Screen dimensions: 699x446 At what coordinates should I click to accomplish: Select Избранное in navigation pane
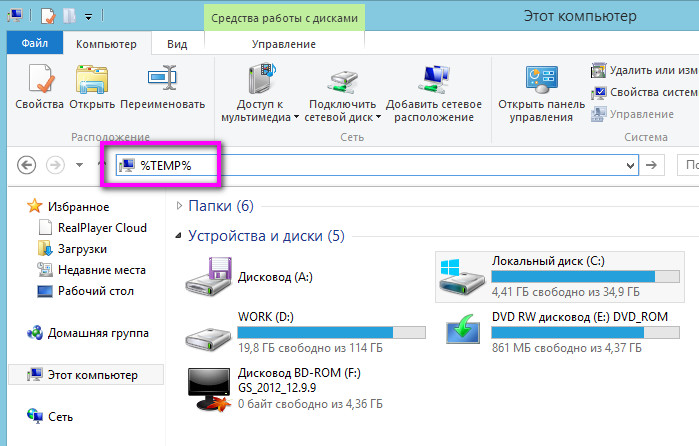(x=78, y=206)
